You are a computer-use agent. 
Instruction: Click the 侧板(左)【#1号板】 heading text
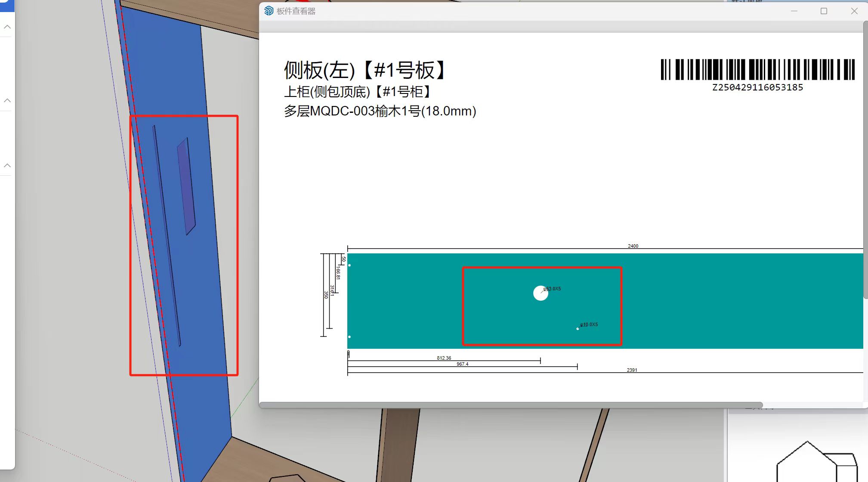(x=365, y=70)
